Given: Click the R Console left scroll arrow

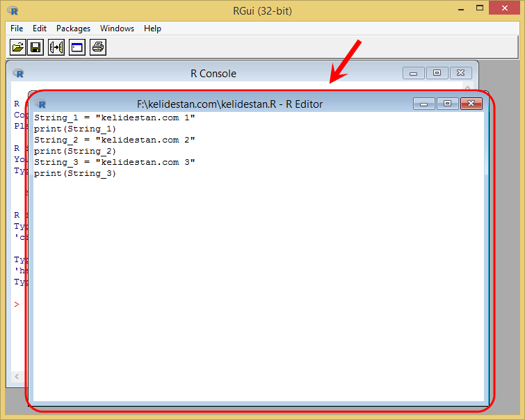Looking at the screenshot, I should [x=17, y=376].
